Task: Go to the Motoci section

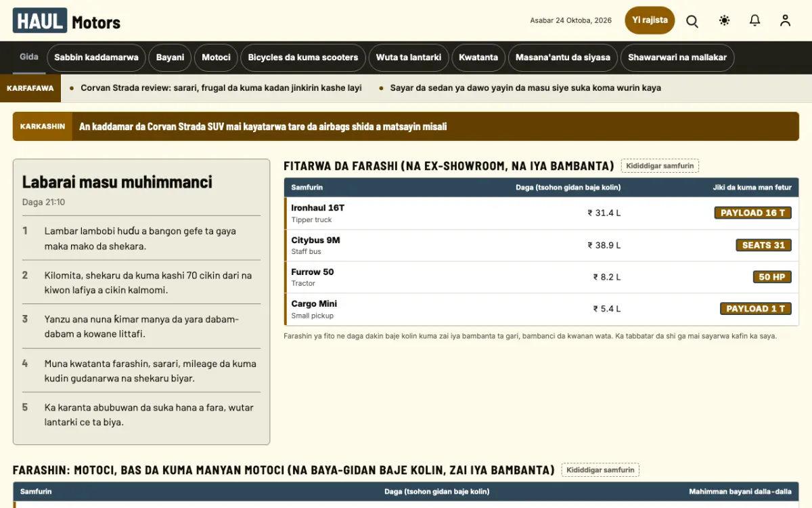Action: tap(217, 58)
